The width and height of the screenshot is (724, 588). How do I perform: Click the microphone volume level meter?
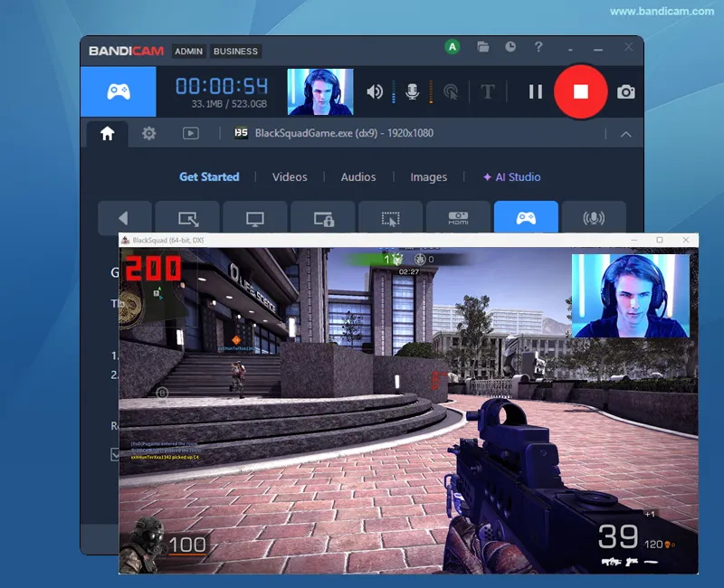pos(431,92)
